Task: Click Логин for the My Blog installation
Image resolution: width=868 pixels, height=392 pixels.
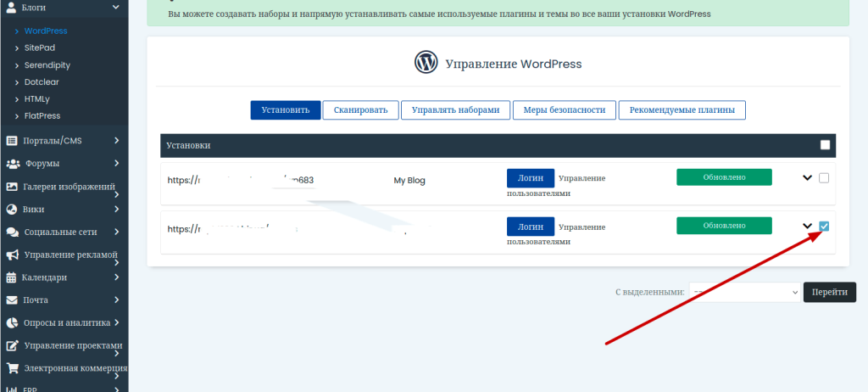Action: pos(530,178)
